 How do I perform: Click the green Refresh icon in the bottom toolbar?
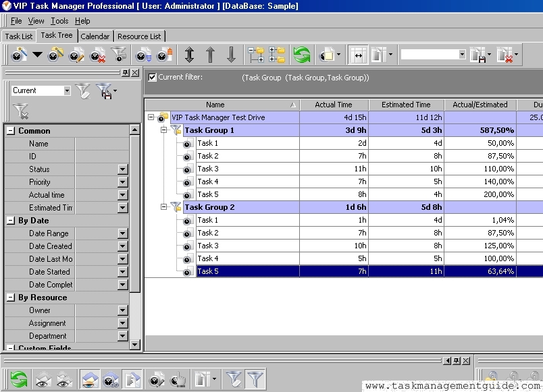[19, 379]
